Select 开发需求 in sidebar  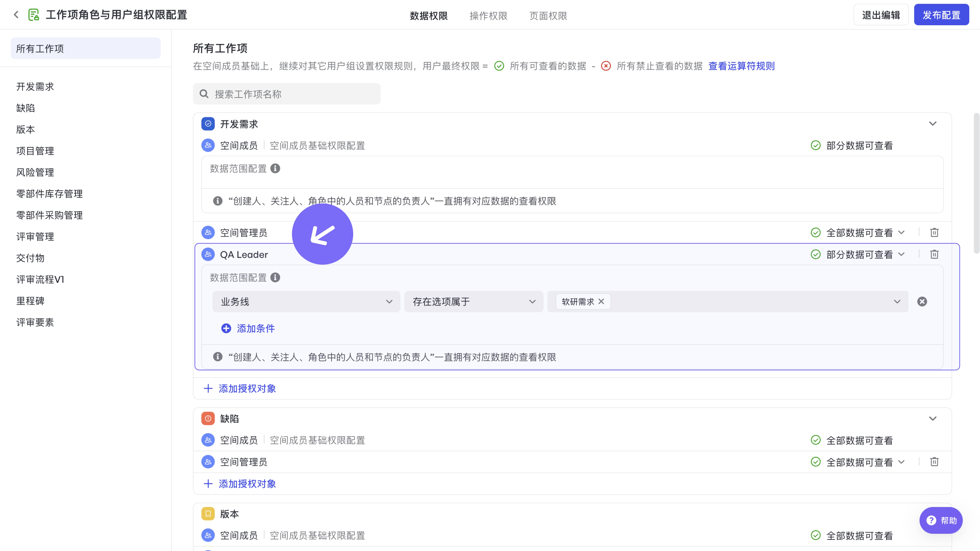pos(35,86)
